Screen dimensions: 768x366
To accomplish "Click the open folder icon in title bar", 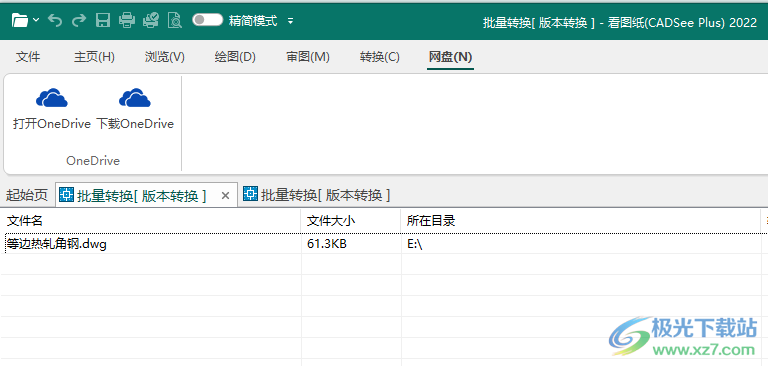I will coord(20,21).
